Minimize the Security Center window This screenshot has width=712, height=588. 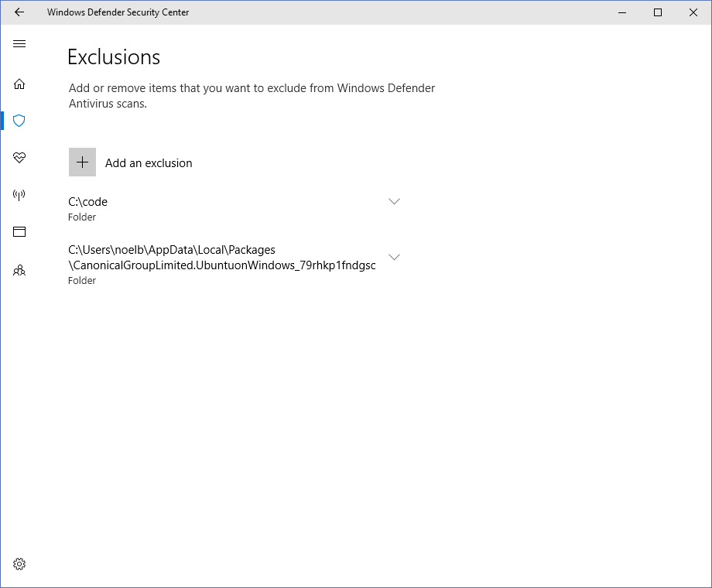tap(622, 12)
